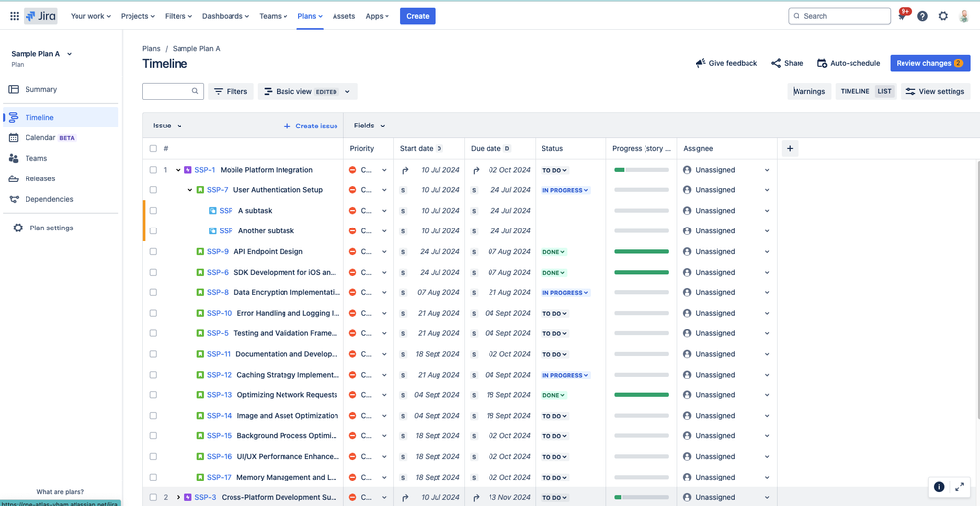Collapse the SSP-7 User Authentication Setup row

click(x=190, y=190)
